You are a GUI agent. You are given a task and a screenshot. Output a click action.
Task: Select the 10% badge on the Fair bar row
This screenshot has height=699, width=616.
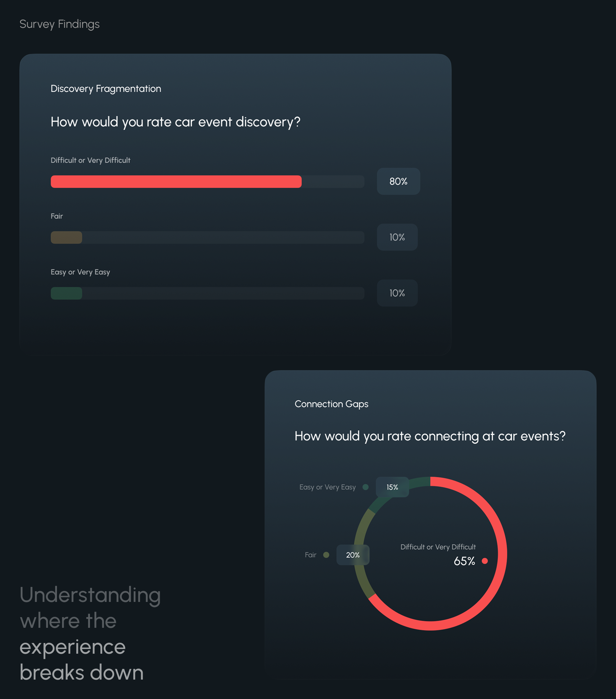(x=397, y=237)
